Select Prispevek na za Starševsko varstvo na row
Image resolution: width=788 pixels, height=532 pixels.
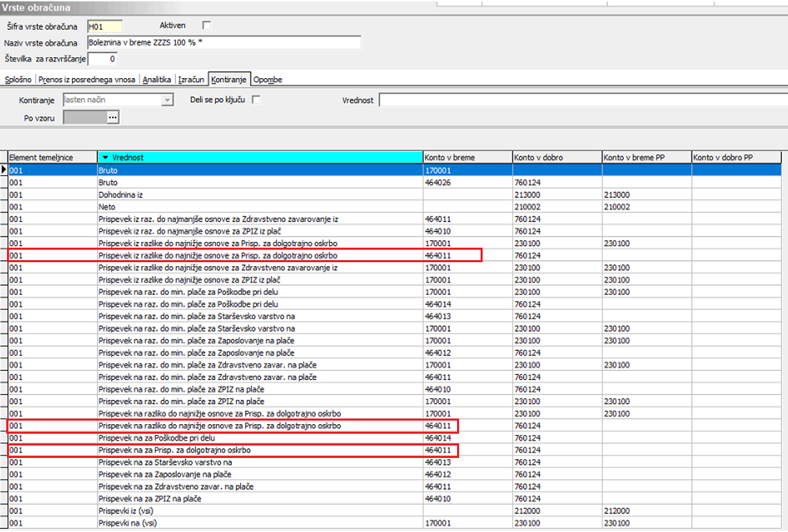(395, 462)
